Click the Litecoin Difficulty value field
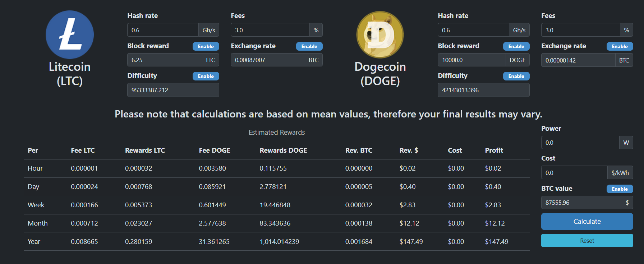This screenshot has width=644, height=264. pos(173,90)
